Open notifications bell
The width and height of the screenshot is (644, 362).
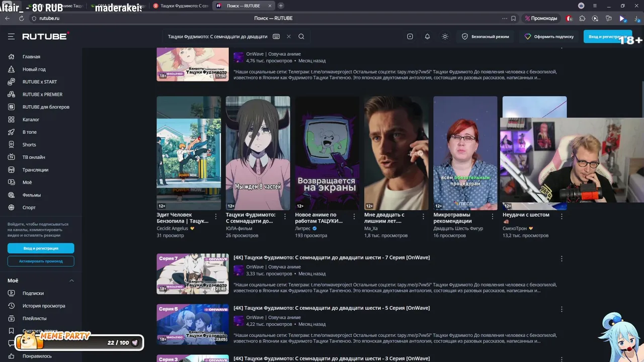[427, 36]
